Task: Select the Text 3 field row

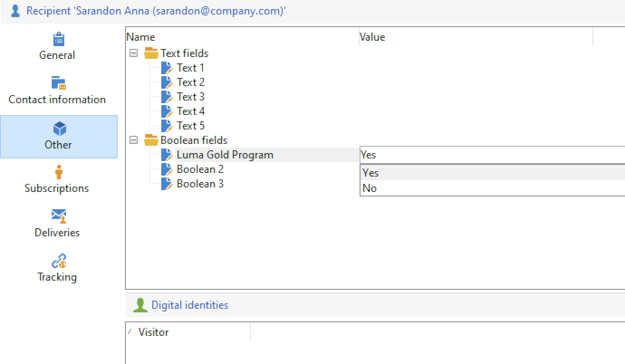Action: coord(190,97)
